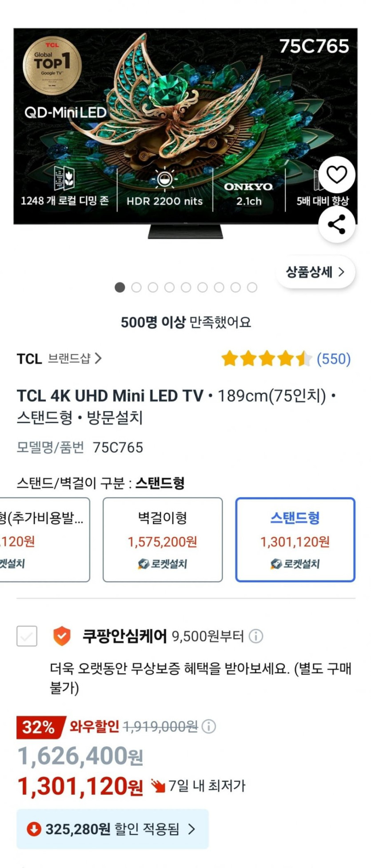This screenshot has width=371, height=868.
Task: Check the 쿠팡안심케어 checkbox
Action: [27, 636]
